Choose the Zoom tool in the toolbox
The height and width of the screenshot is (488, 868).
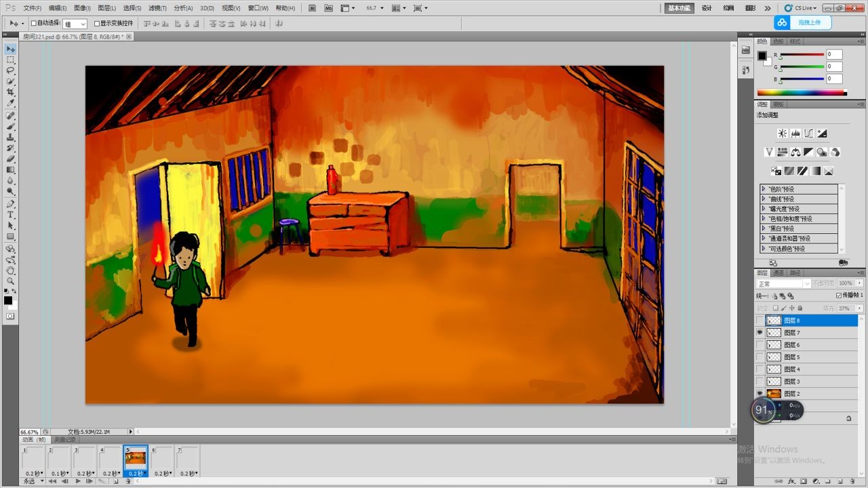(x=11, y=281)
